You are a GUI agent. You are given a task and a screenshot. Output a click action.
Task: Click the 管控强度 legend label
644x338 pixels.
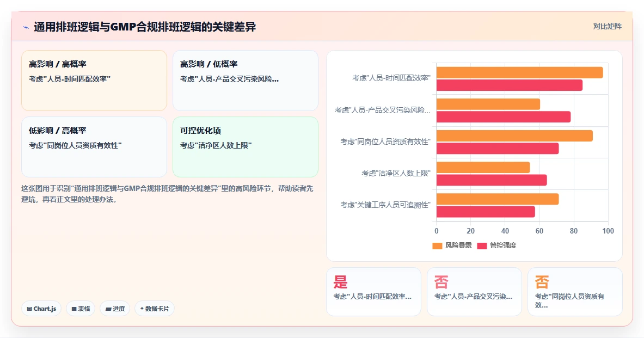pos(503,245)
